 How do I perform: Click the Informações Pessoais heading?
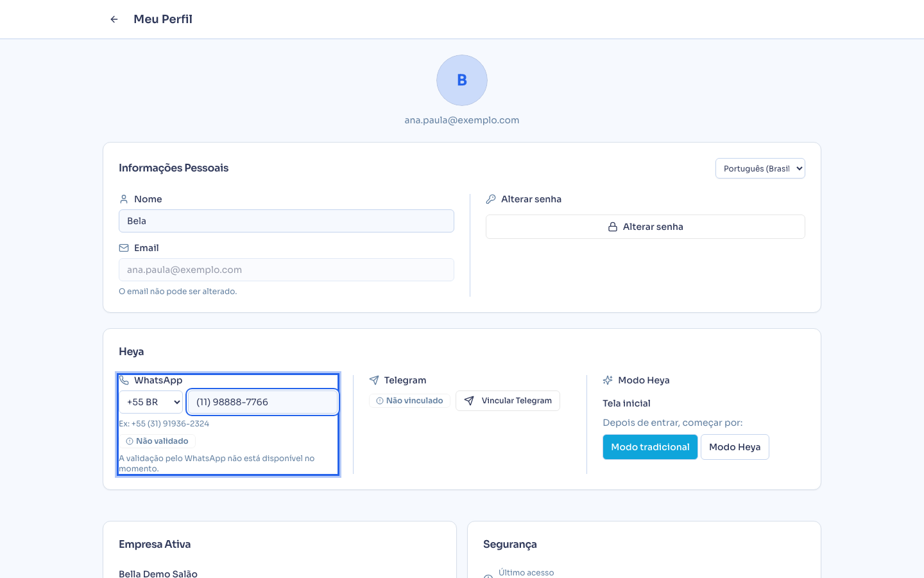pos(174,168)
